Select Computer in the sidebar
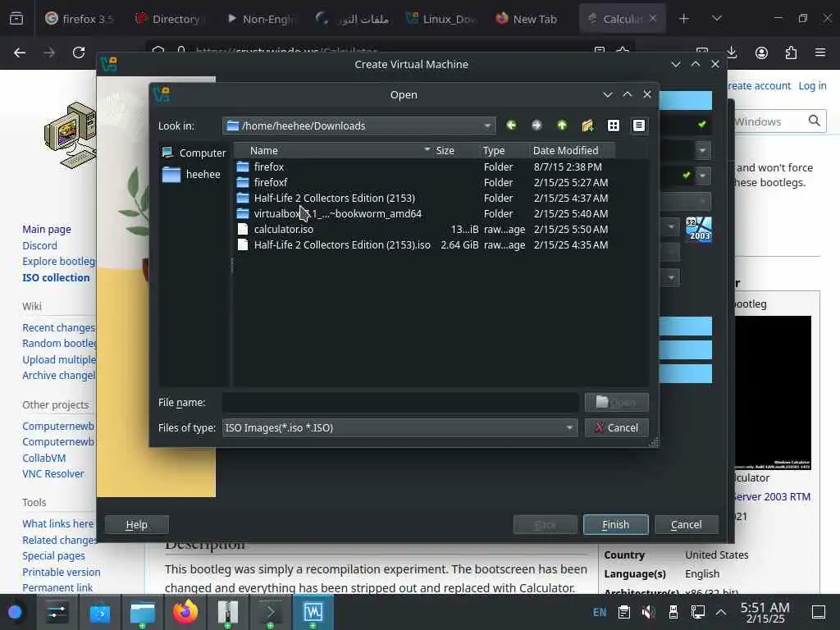Image resolution: width=840 pixels, height=630 pixels. (194, 153)
